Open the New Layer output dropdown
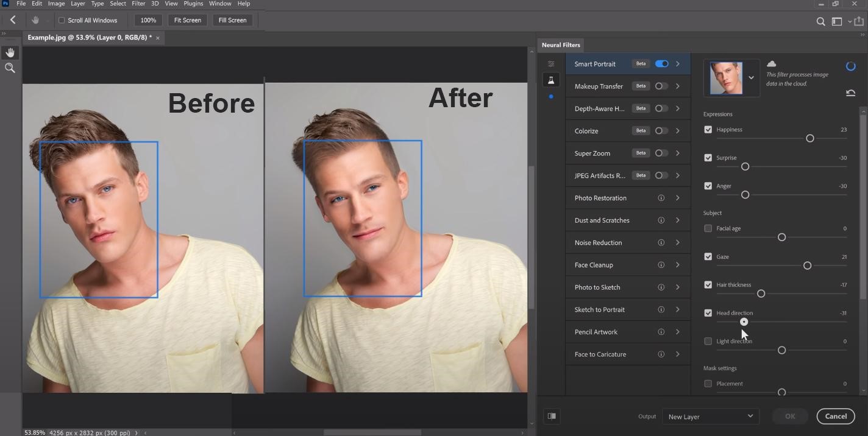Screen dimensions: 868x436 710,416
